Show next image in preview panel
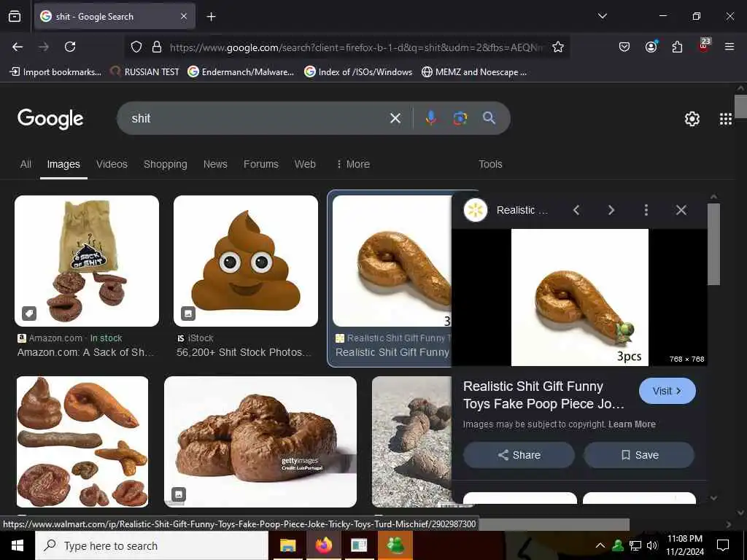Image resolution: width=747 pixels, height=560 pixels. [611, 210]
